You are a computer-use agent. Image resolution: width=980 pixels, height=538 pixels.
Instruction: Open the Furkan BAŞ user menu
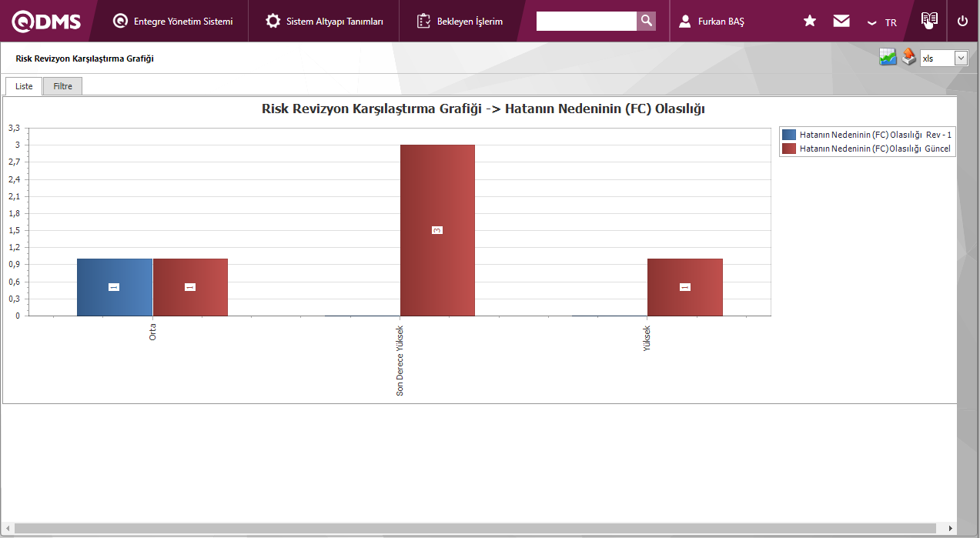pos(711,22)
